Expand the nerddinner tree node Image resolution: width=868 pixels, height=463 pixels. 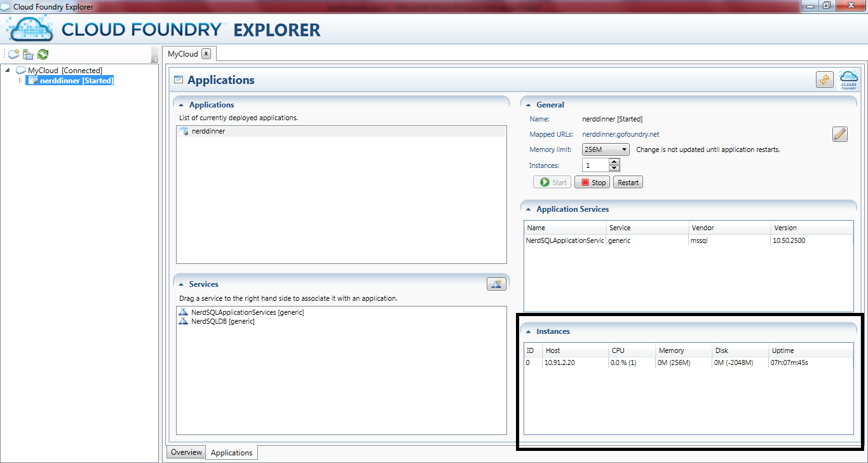click(x=20, y=80)
